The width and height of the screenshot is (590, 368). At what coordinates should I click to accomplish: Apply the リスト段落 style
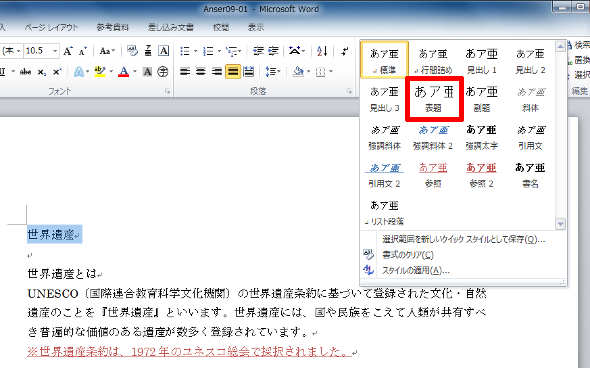[384, 213]
